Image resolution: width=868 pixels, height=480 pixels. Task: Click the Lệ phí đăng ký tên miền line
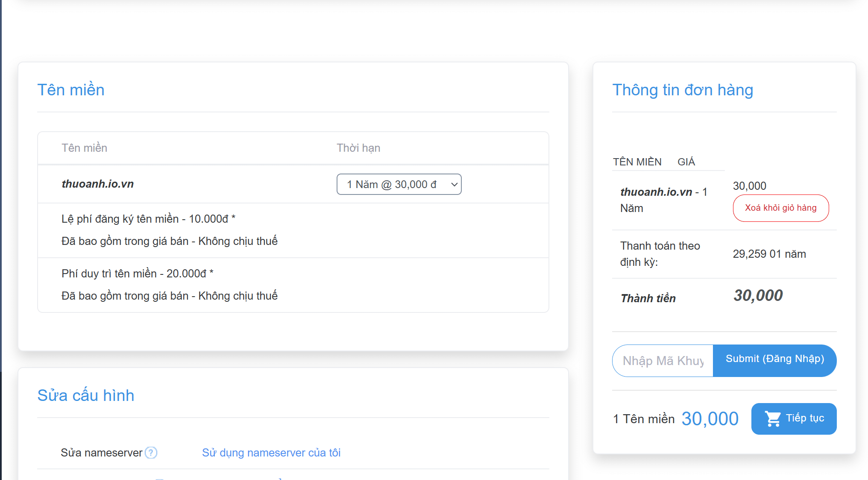coord(148,219)
